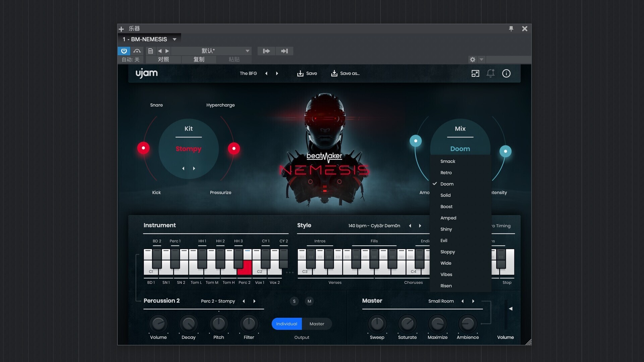Click the Percussion 2 Volume knob
This screenshot has width=644, height=362.
[158, 323]
